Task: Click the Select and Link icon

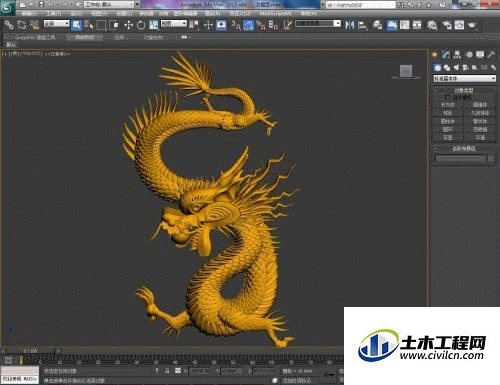Action: click(9, 25)
